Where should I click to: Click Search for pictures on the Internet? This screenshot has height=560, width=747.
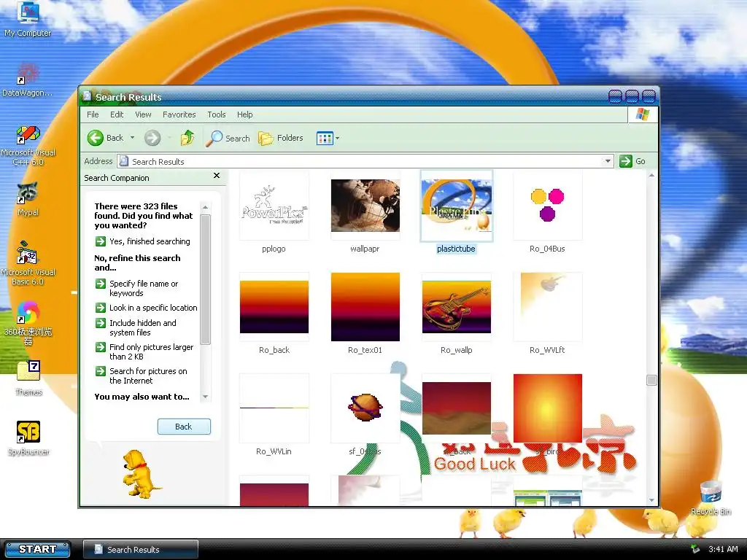tap(142, 376)
